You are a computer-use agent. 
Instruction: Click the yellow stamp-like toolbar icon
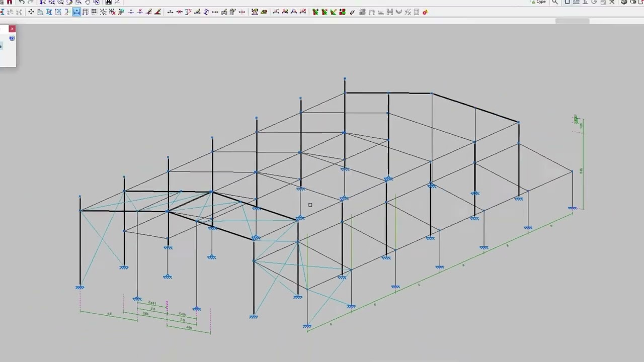pyautogui.click(x=264, y=12)
